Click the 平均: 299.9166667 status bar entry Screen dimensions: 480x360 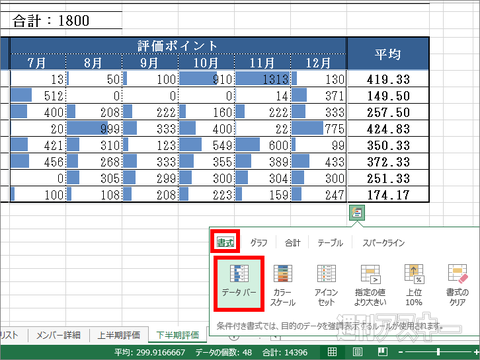[150, 352]
